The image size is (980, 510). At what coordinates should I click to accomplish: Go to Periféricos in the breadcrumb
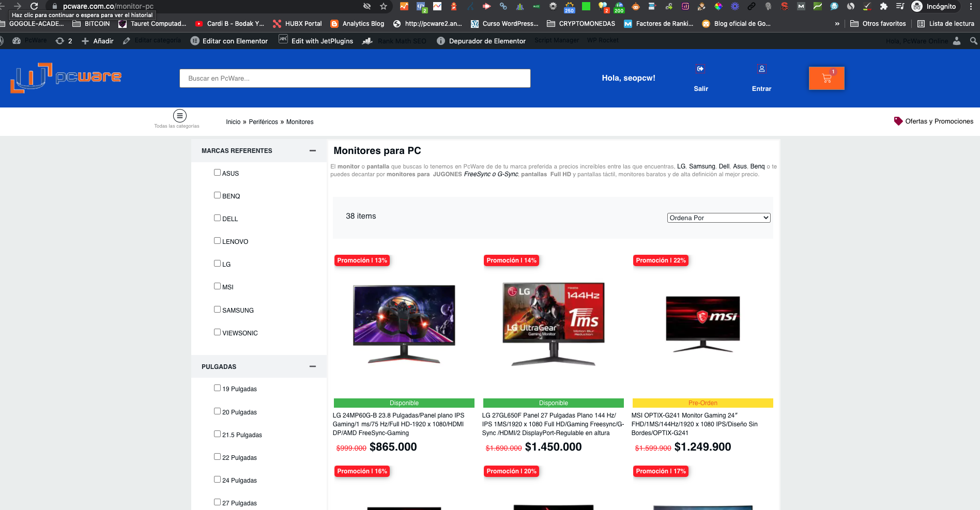click(264, 122)
